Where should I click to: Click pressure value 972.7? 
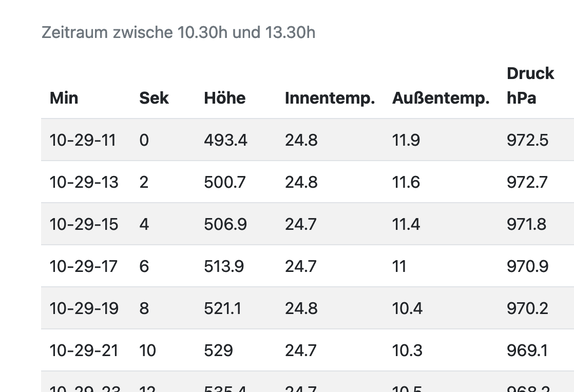click(x=527, y=182)
